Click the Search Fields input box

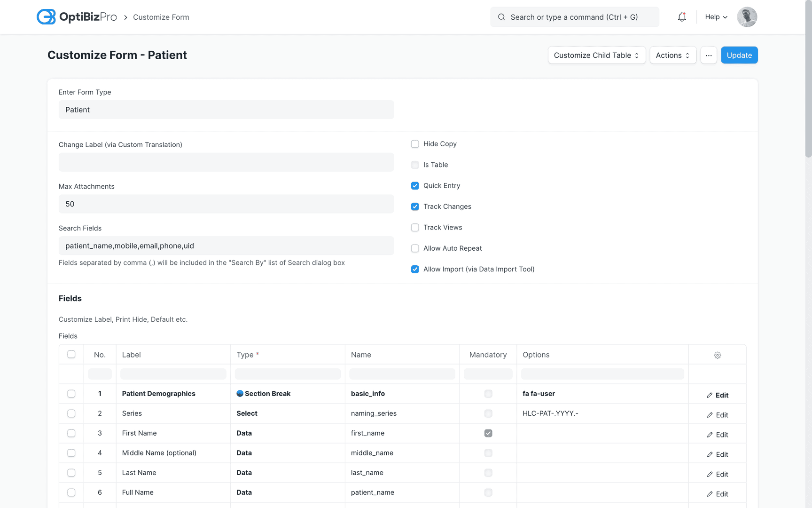226,246
